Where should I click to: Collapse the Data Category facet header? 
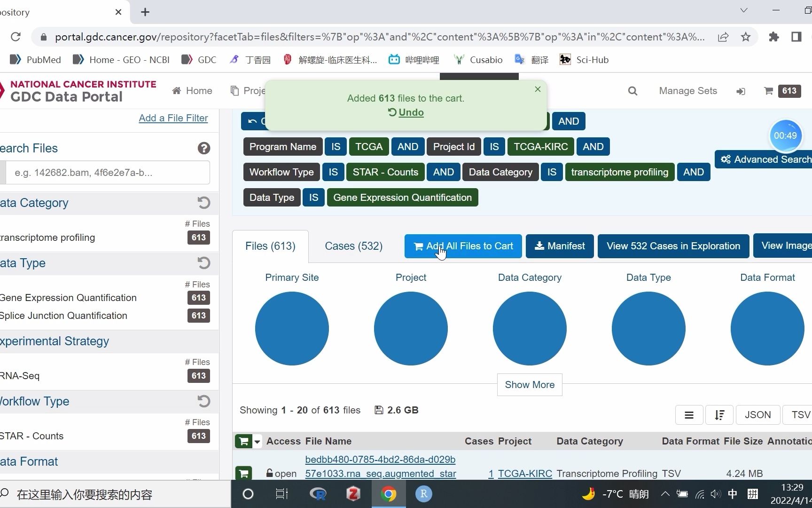[x=34, y=203]
